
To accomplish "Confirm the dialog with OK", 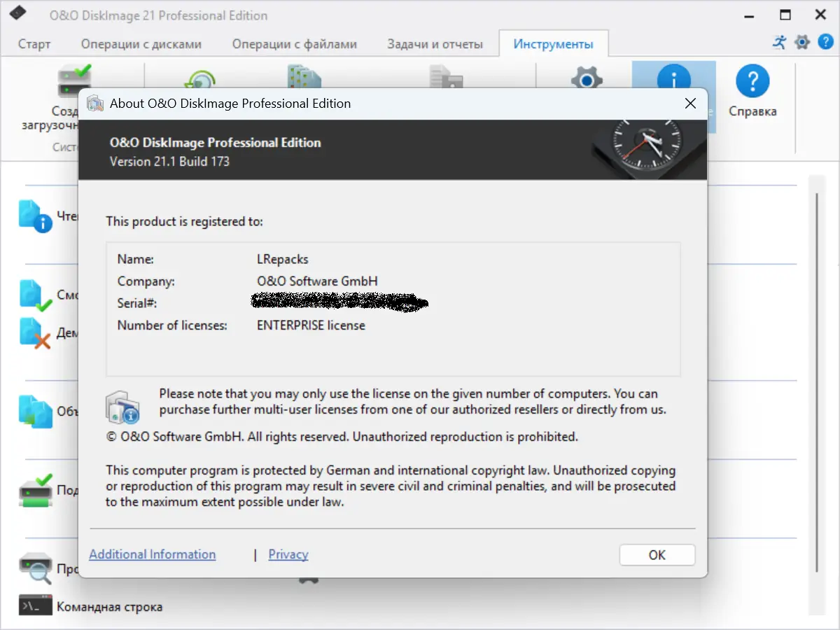I will (x=657, y=555).
